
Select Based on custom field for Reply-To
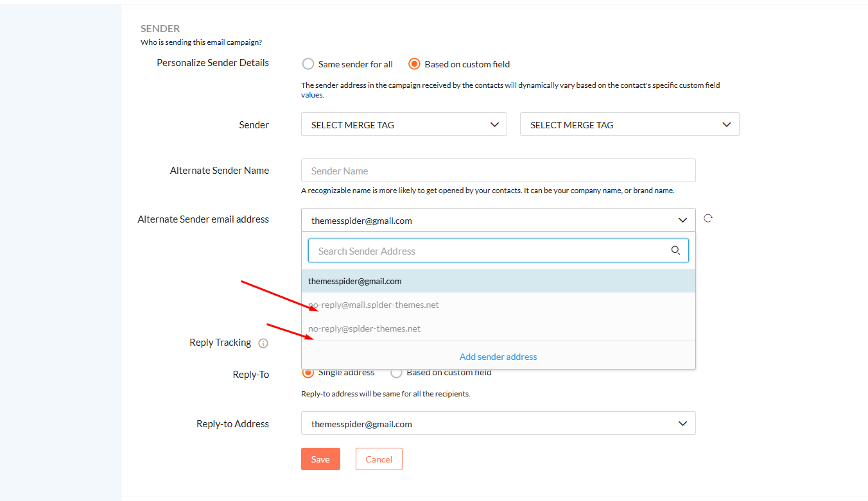(397, 373)
